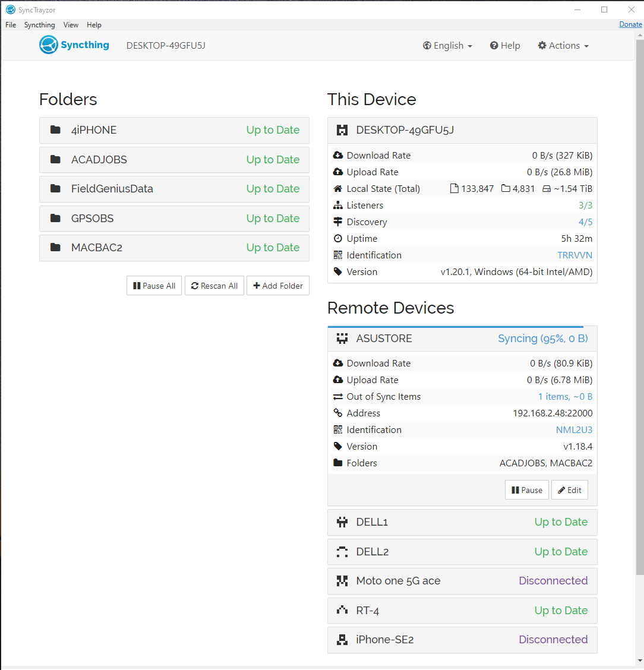The height and width of the screenshot is (670, 644).
Task: Click the Uptime clock icon
Action: [x=338, y=238]
